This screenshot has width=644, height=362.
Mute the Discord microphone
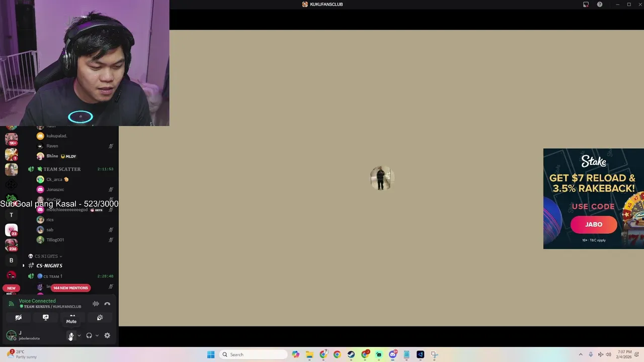(x=71, y=335)
